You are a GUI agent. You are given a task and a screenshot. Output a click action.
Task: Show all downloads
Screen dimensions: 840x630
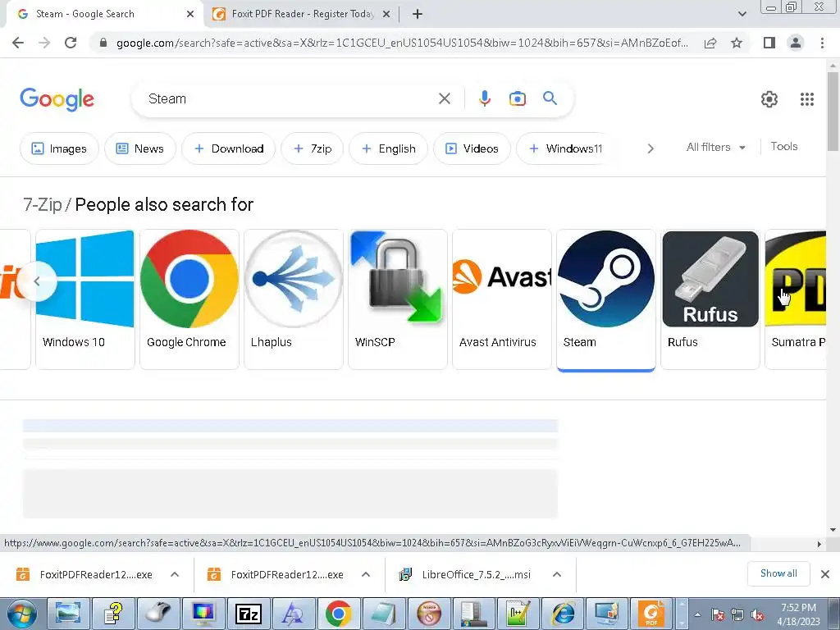coord(778,573)
